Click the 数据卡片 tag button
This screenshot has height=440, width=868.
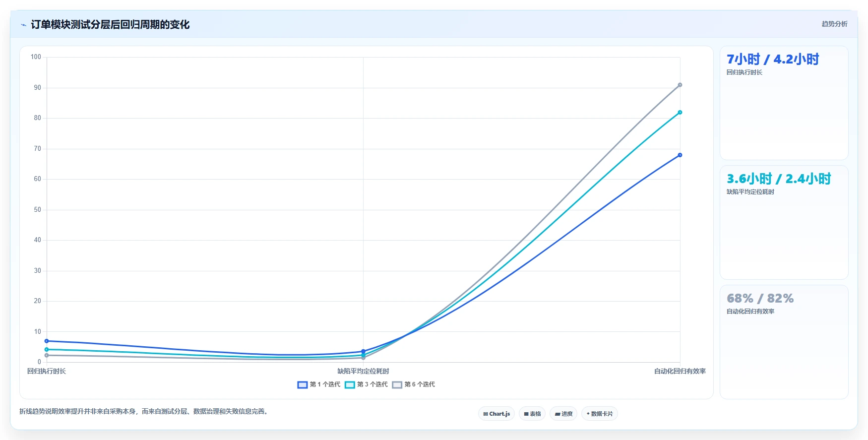(599, 414)
